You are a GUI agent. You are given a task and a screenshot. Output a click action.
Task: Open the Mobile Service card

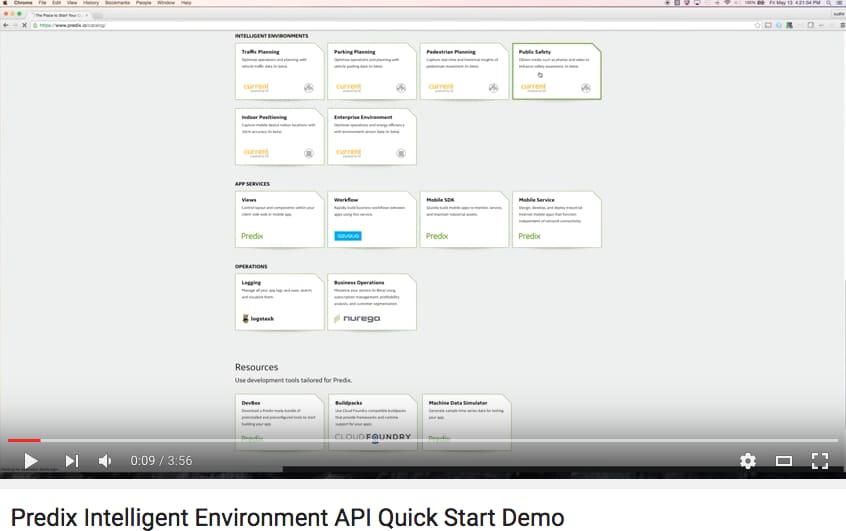pos(556,219)
